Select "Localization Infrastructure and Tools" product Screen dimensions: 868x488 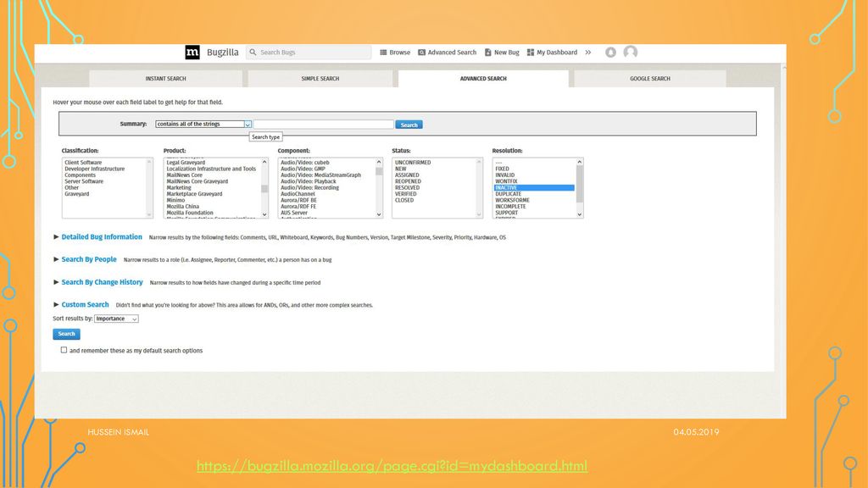tap(211, 169)
